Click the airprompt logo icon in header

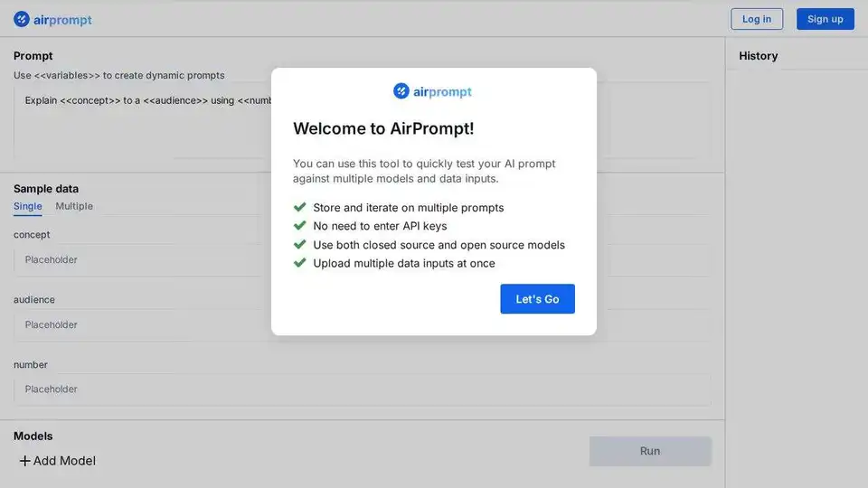[x=22, y=19]
